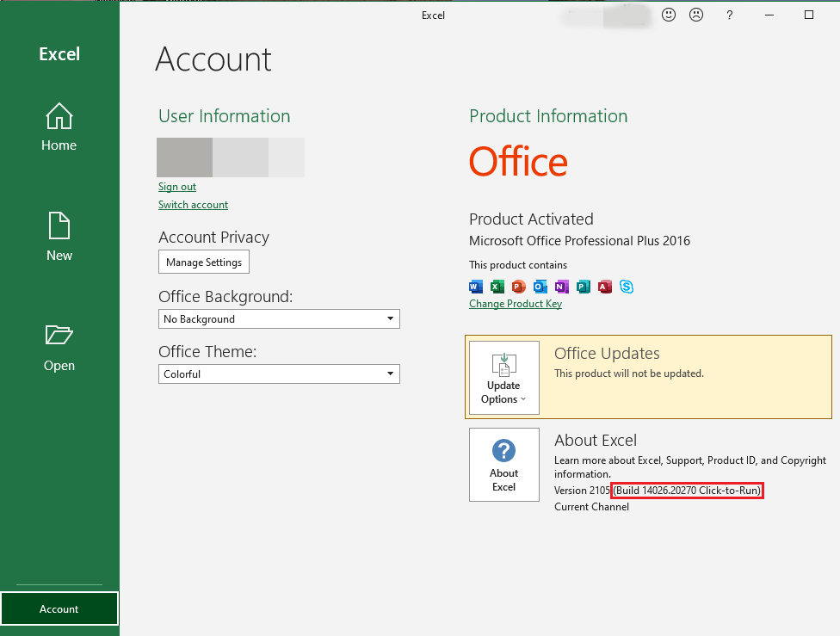
Task: Maximize the Excel window
Action: (x=809, y=15)
